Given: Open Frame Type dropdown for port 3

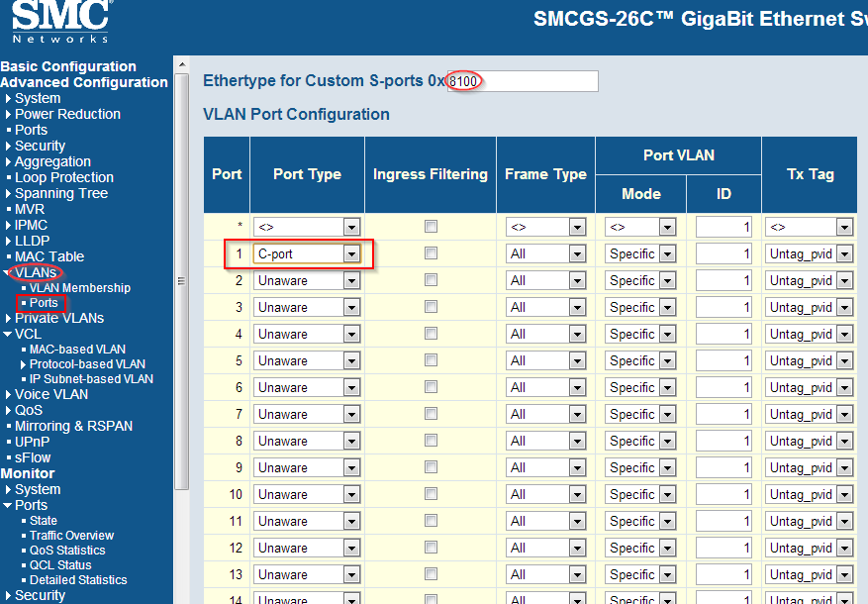Looking at the screenshot, I should [576, 307].
